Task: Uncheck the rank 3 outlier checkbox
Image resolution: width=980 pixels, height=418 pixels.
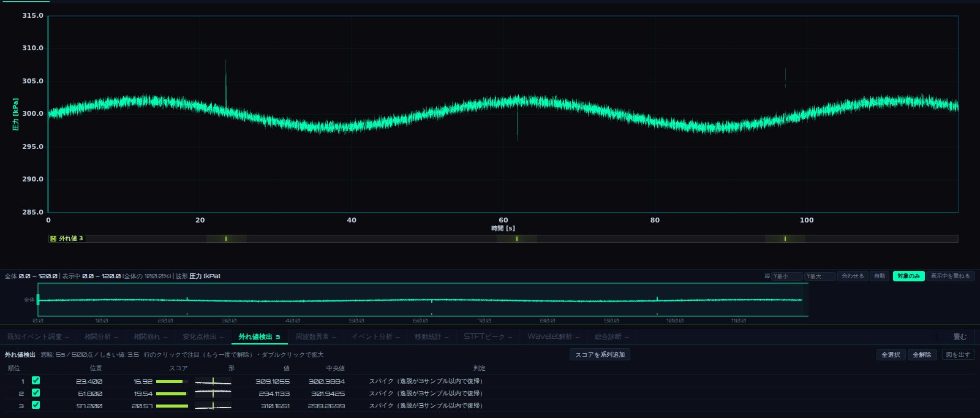Action: 36,405
